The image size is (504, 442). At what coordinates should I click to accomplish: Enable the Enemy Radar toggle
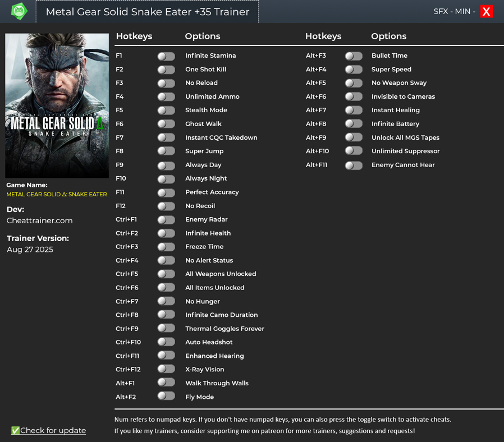166,220
